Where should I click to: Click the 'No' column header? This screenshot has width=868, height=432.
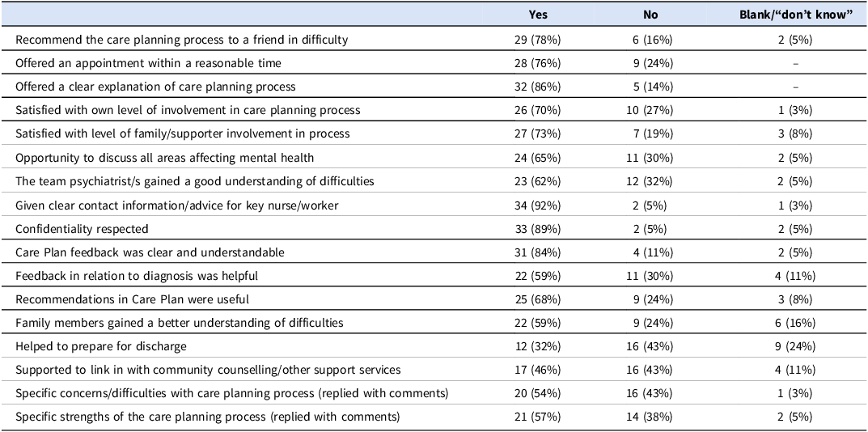(650, 15)
